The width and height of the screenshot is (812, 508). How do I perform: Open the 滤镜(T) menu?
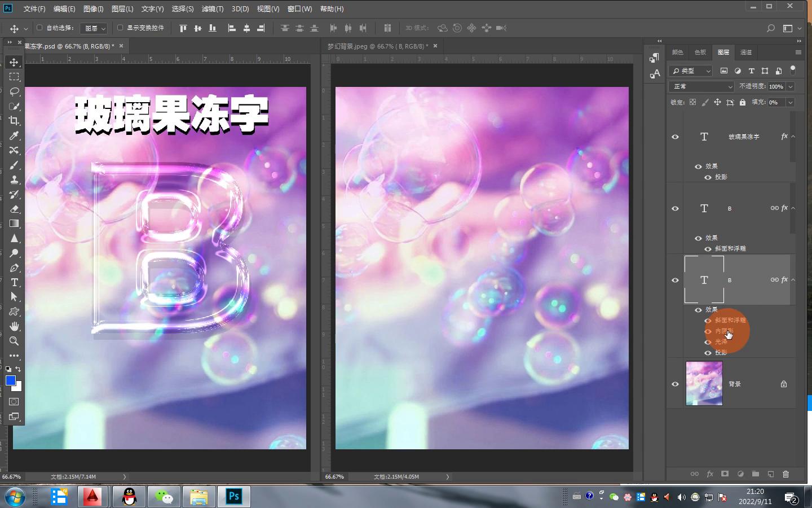212,9
